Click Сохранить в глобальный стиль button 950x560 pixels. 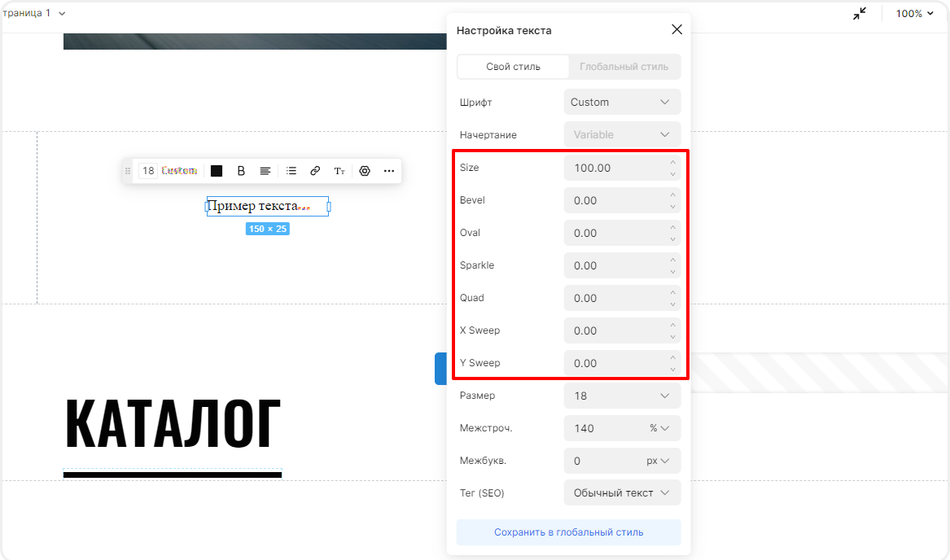pos(568,532)
